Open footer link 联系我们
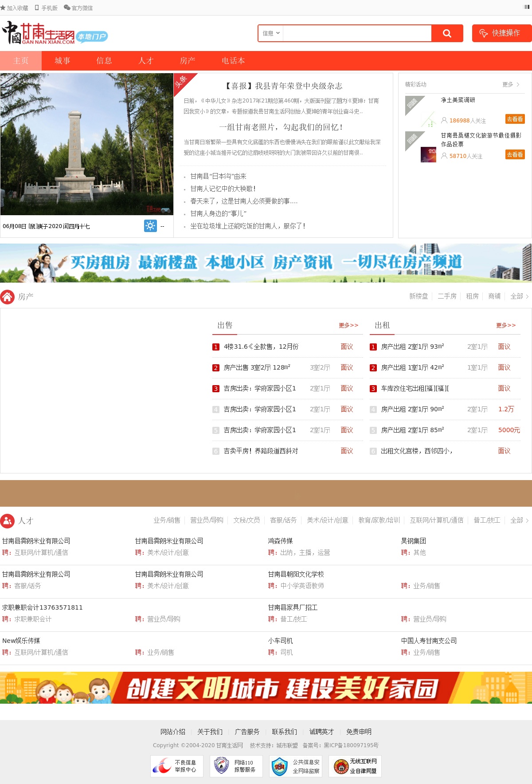Viewport: 532px width, 784px height. (285, 732)
